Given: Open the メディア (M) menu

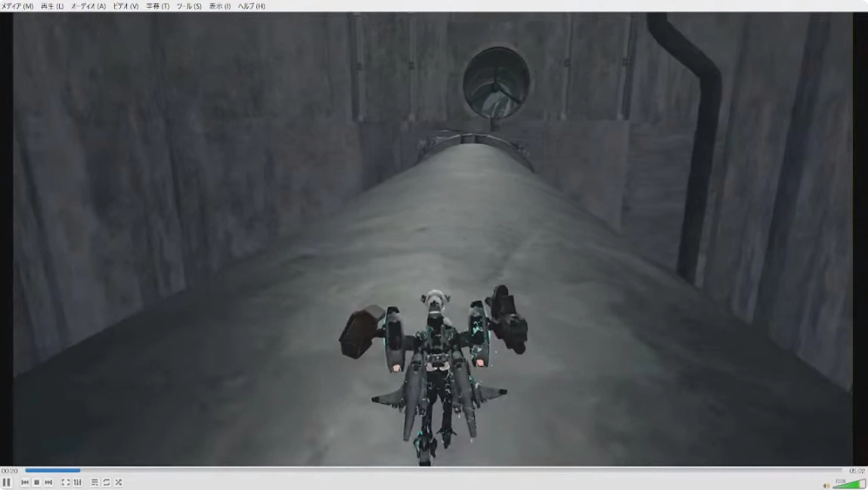Looking at the screenshot, I should click(17, 6).
